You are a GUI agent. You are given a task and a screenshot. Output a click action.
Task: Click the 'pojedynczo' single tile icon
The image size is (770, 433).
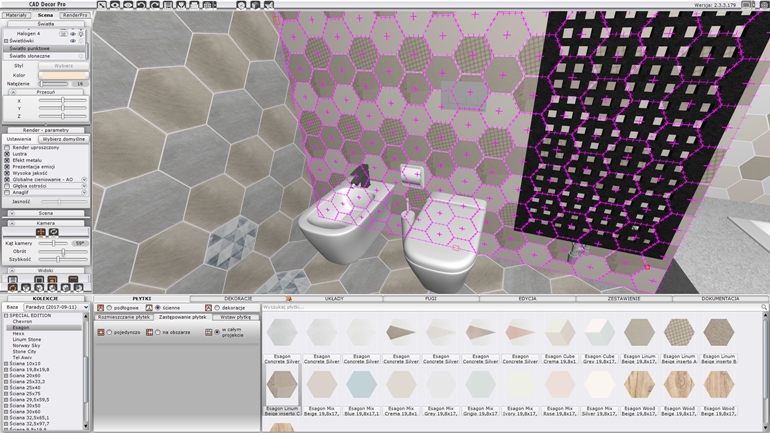tap(101, 332)
